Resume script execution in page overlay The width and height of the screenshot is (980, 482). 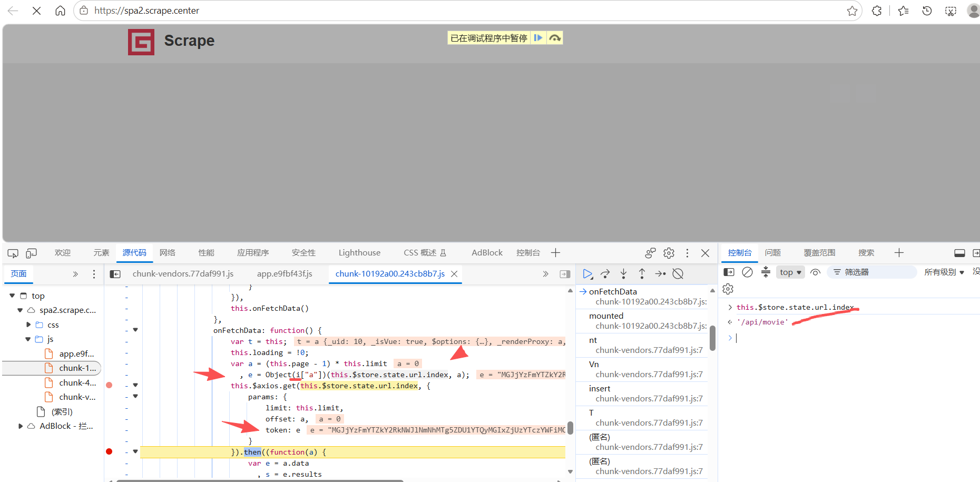click(x=538, y=38)
